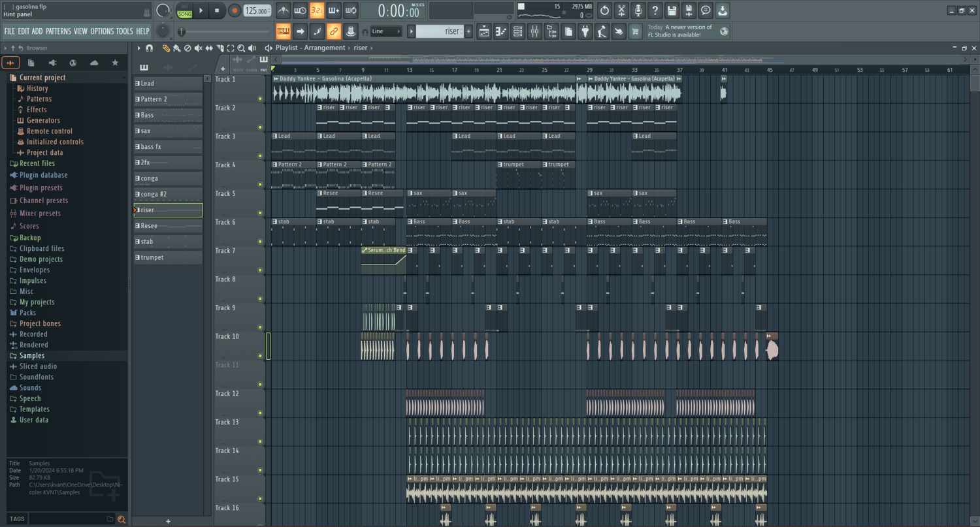Expand the Plugin presets folder
The width and height of the screenshot is (980, 527).
[x=68, y=188]
